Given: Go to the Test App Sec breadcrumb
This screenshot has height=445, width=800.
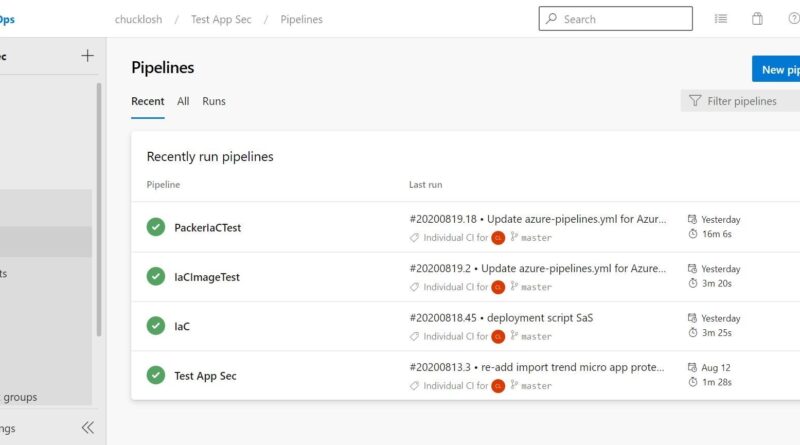Looking at the screenshot, I should 221,19.
